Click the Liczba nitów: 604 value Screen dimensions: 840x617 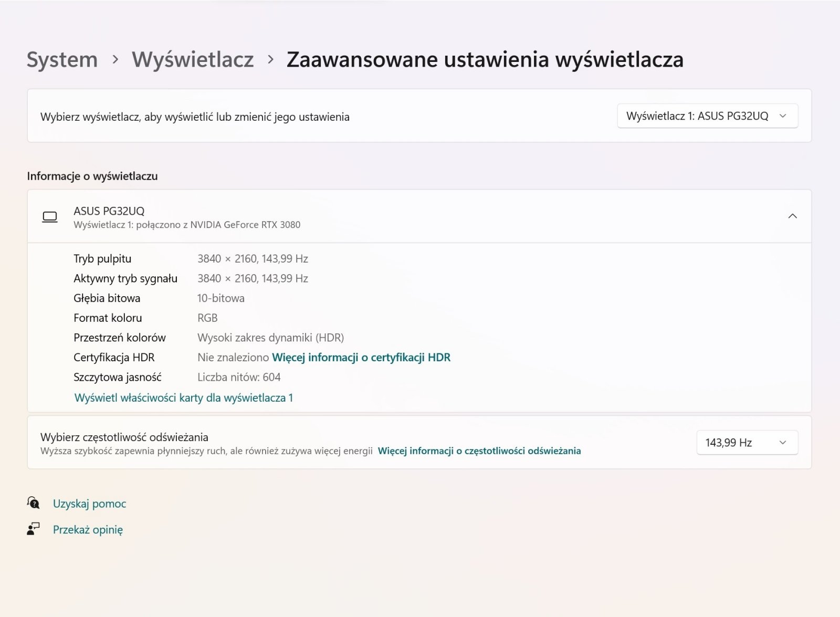pos(239,377)
